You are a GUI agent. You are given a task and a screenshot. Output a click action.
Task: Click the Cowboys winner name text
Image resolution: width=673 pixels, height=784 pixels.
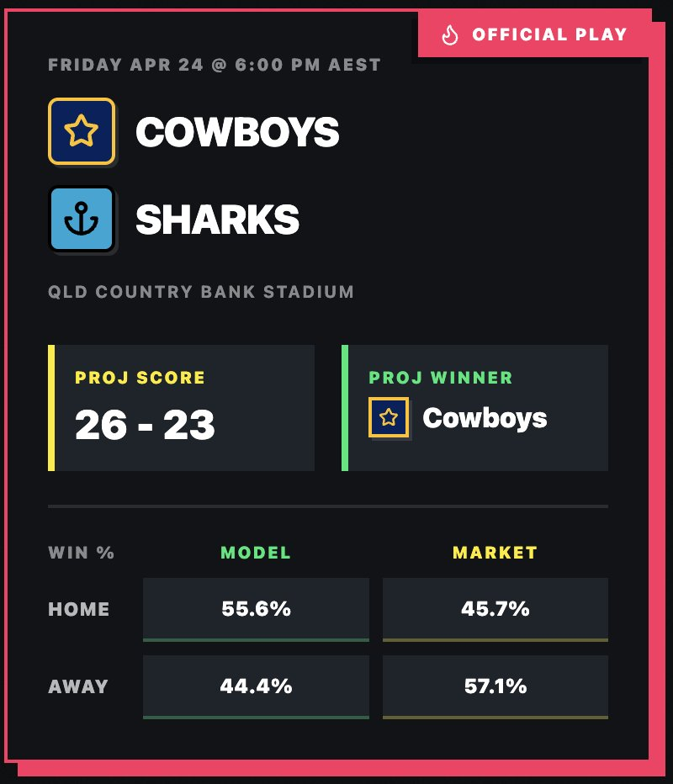(x=485, y=418)
